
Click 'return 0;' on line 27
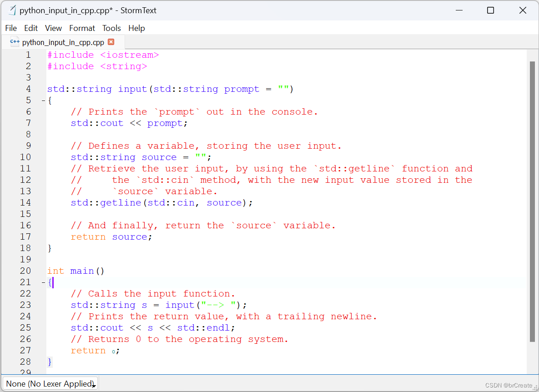(x=95, y=351)
